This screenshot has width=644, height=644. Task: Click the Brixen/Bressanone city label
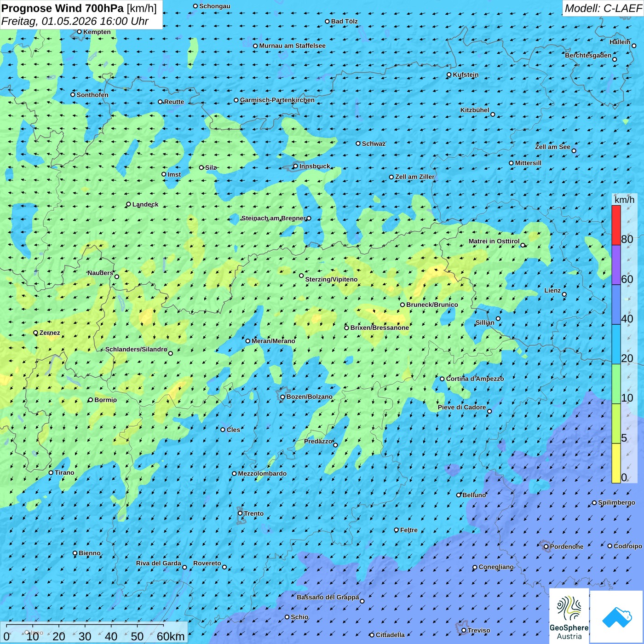[x=379, y=328]
